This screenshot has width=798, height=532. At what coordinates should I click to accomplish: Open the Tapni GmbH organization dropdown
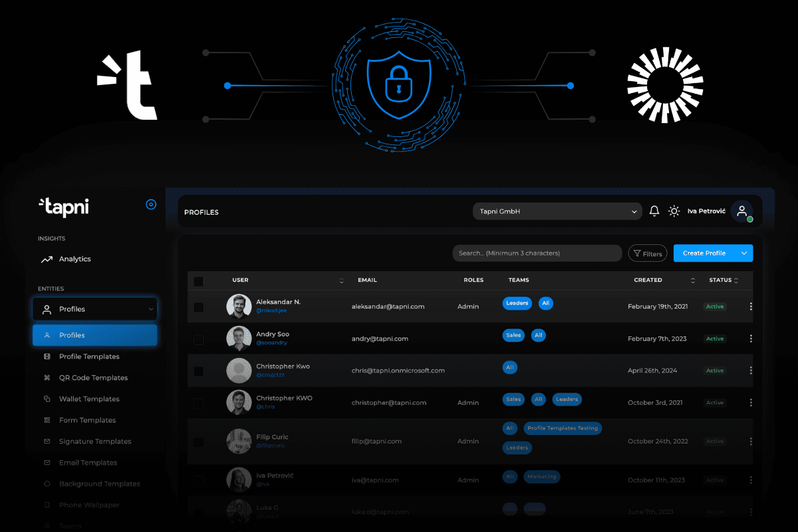(x=557, y=211)
